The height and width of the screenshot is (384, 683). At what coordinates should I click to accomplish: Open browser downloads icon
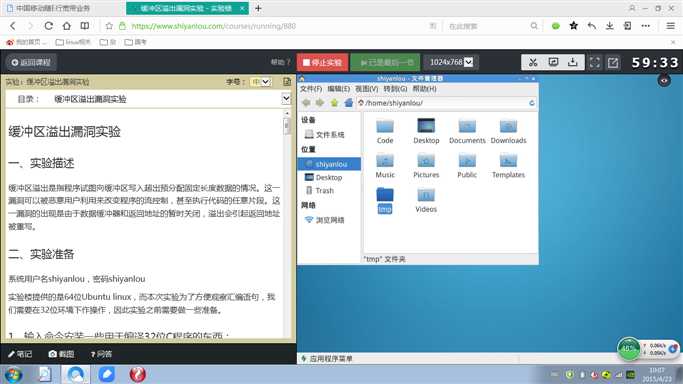click(609, 26)
